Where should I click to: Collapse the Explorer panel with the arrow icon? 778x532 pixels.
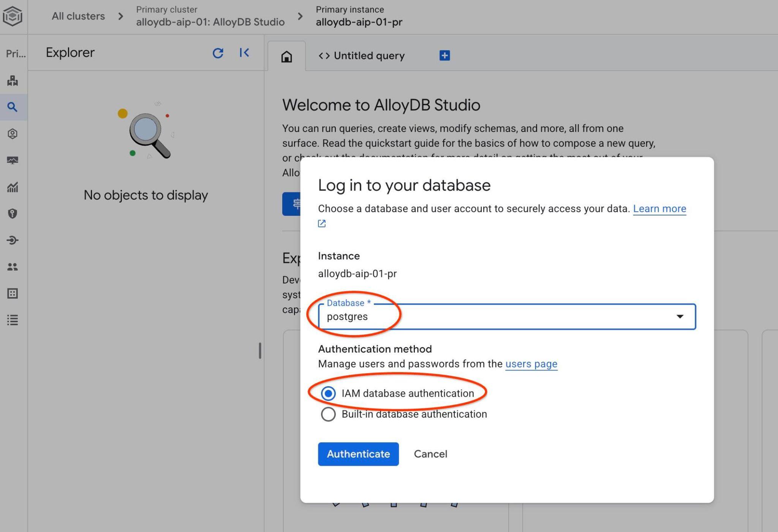point(244,53)
